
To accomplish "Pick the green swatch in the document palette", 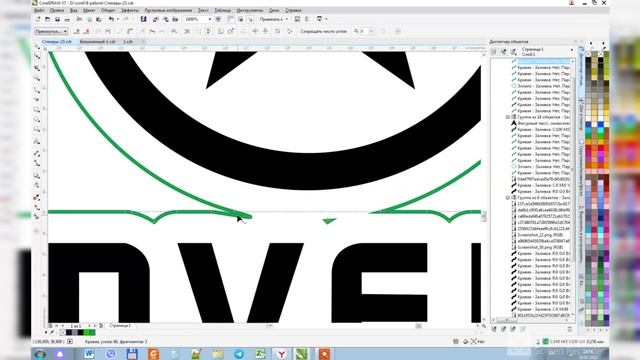I will pos(87,333).
